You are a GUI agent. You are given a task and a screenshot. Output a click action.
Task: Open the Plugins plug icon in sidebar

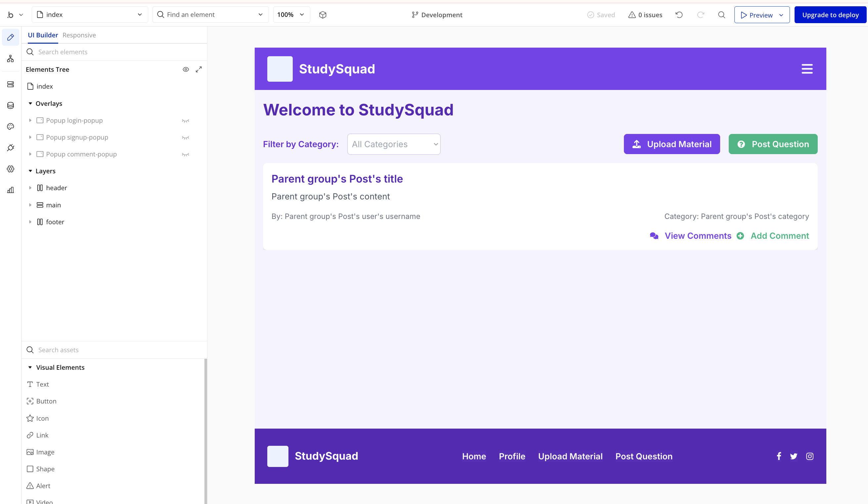click(10, 148)
